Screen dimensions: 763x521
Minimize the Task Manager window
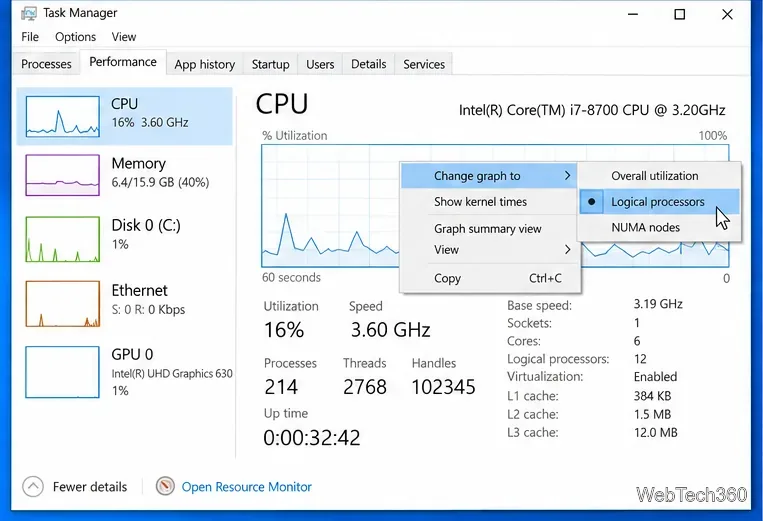tap(633, 14)
